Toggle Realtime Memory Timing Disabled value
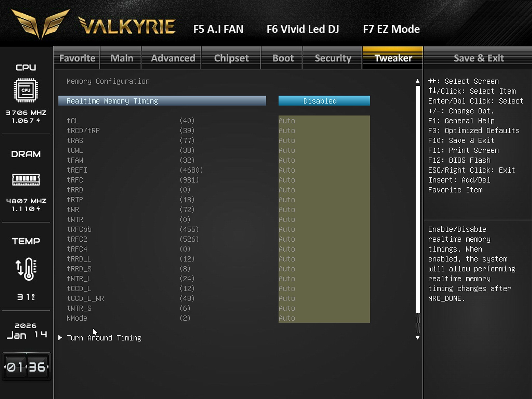Viewport: 532px width, 399px height. tap(324, 101)
